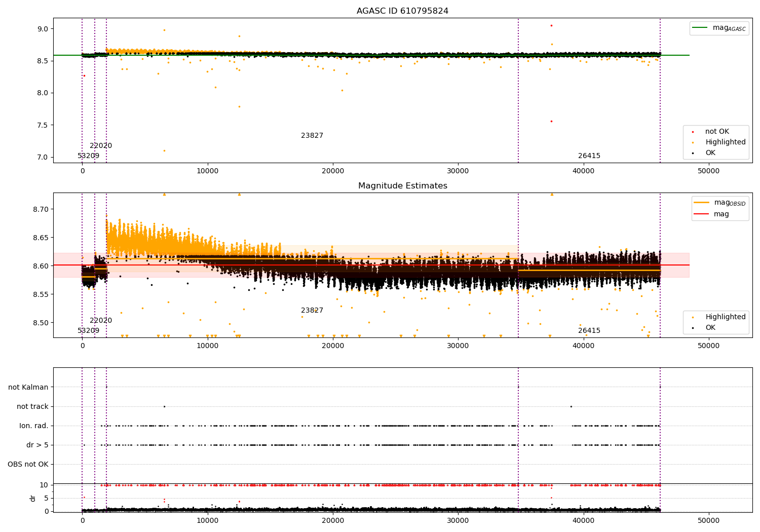The width and height of the screenshot is (760, 532).
Task: Click the 23827 annotation in the top plot
Action: [312, 136]
